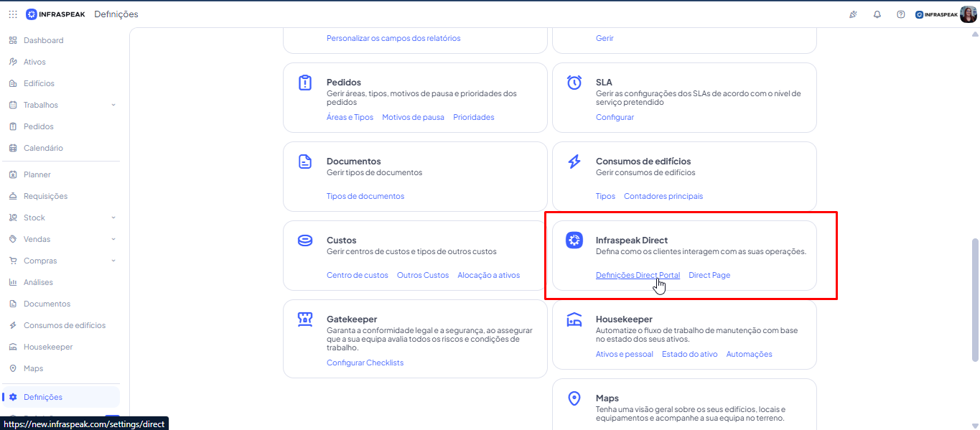Click the Edifícios sidebar icon
The image size is (980, 430).
tap(13, 83)
